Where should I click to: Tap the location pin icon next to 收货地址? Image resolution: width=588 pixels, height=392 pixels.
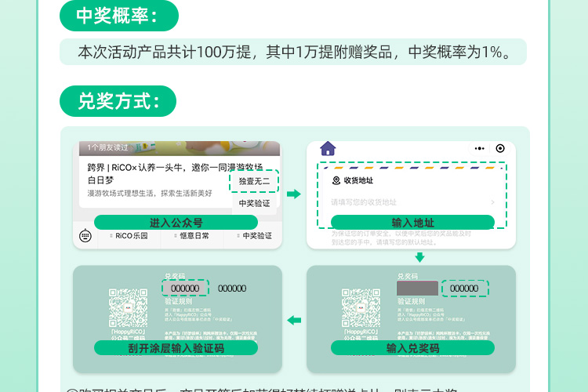(x=336, y=180)
